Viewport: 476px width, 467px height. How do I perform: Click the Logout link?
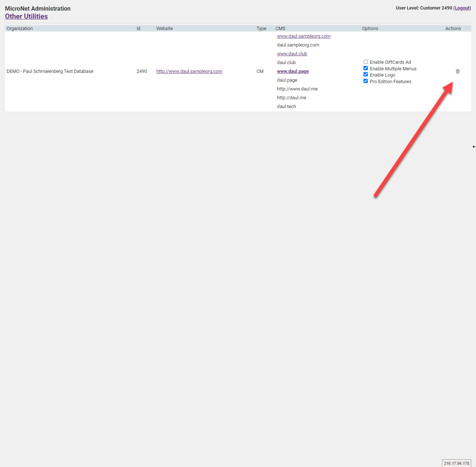(x=462, y=8)
